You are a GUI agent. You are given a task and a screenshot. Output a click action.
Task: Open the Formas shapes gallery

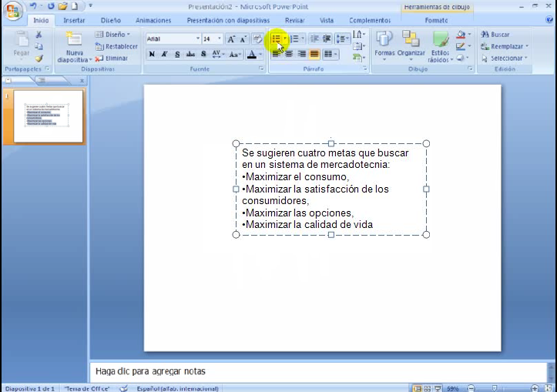click(384, 46)
